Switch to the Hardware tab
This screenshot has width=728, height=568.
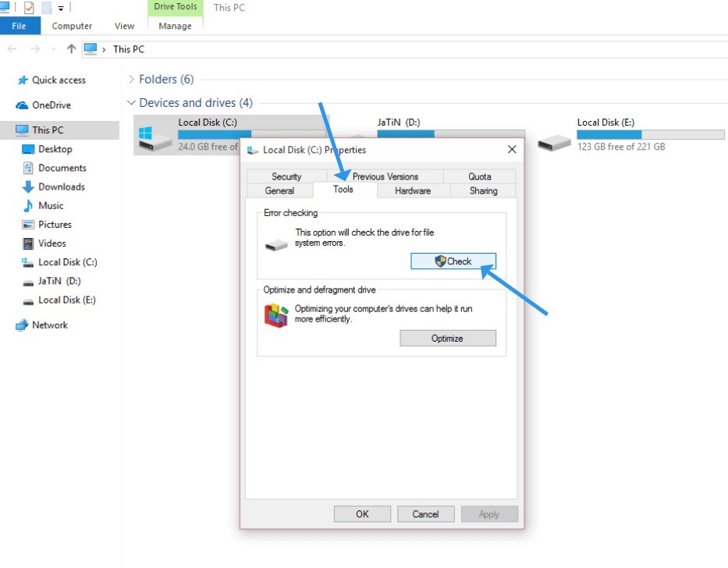coord(414,190)
